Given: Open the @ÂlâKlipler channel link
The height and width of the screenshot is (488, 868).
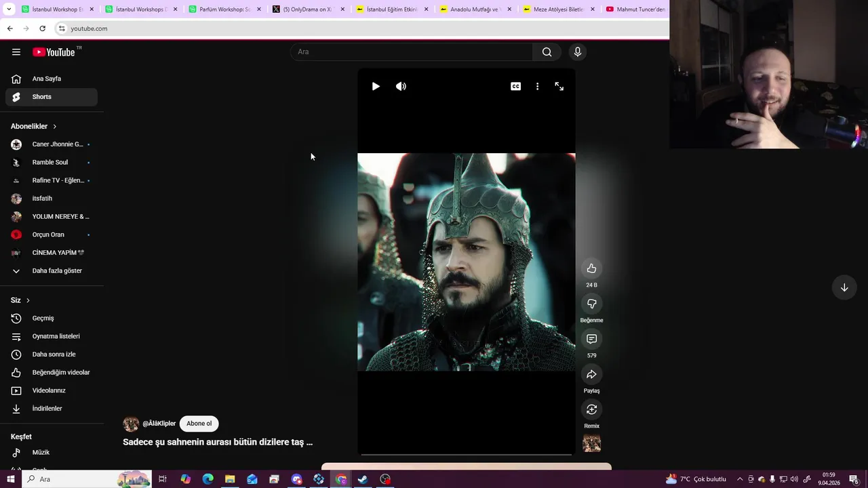Looking at the screenshot, I should point(159,424).
